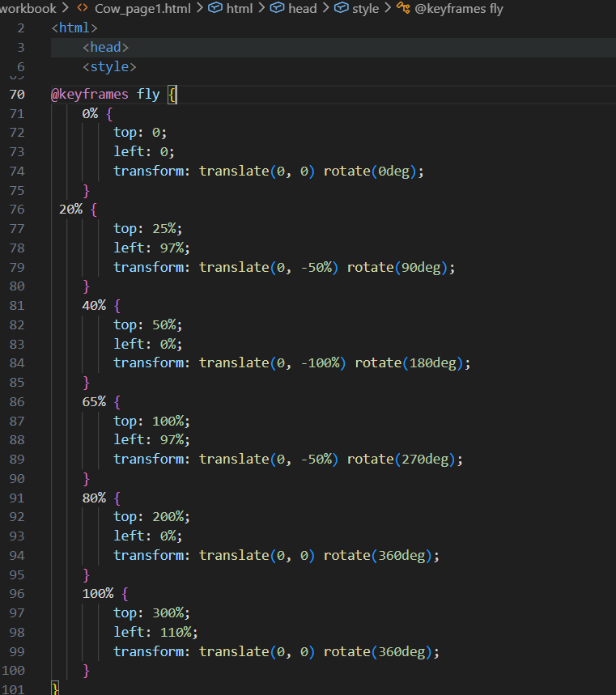
Task: Click line number 86 in gutter
Action: coord(17,401)
